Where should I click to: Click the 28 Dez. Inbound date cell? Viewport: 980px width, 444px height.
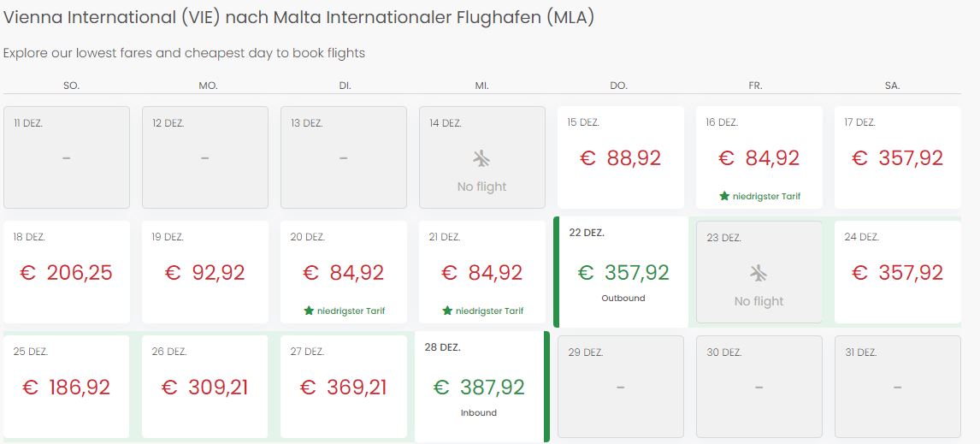[481, 387]
